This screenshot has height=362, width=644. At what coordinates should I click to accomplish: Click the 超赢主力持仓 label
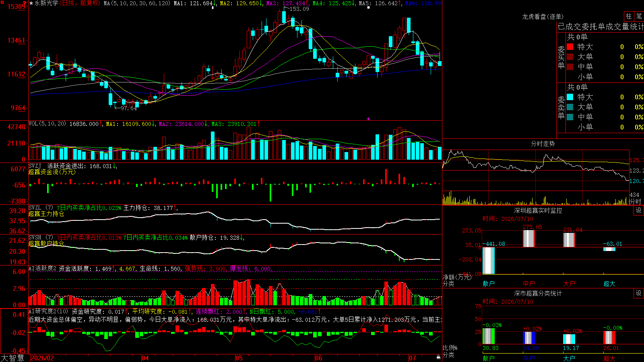(x=46, y=214)
